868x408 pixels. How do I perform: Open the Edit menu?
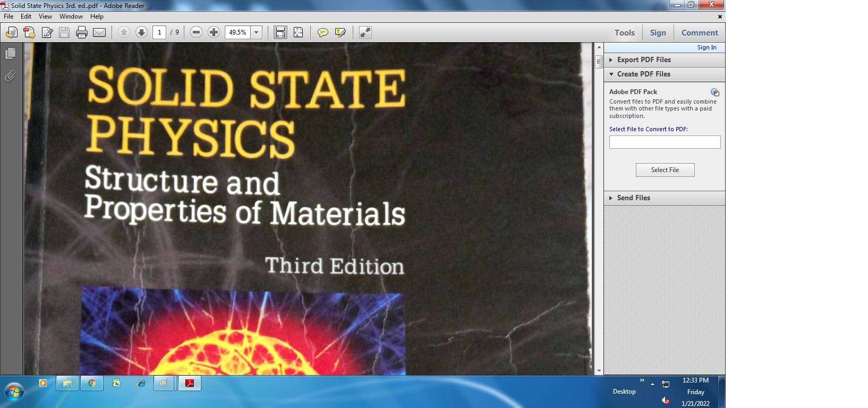(26, 16)
